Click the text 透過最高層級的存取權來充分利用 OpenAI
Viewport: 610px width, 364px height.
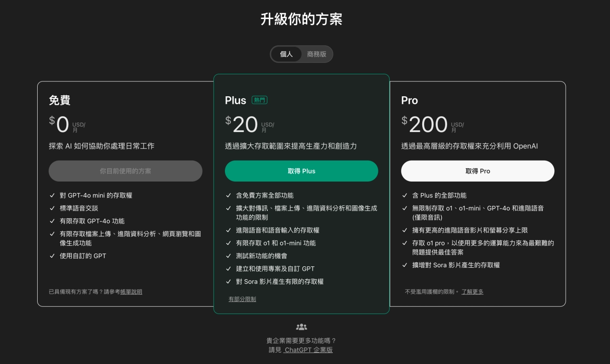point(469,146)
